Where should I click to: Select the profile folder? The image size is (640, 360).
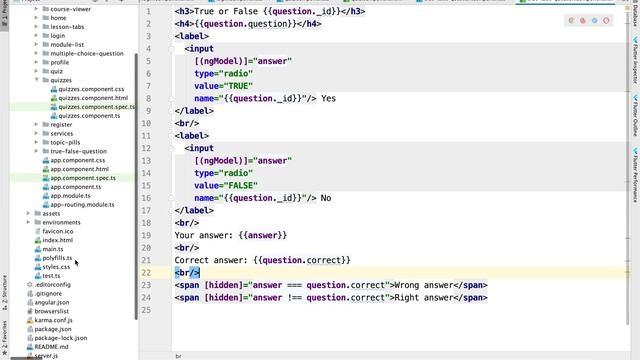point(60,62)
